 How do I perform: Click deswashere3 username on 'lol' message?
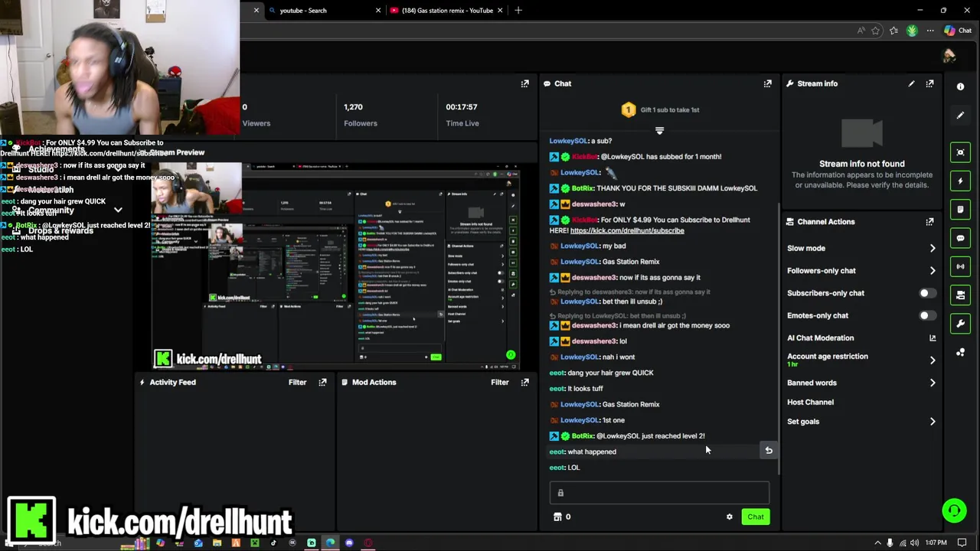point(593,341)
